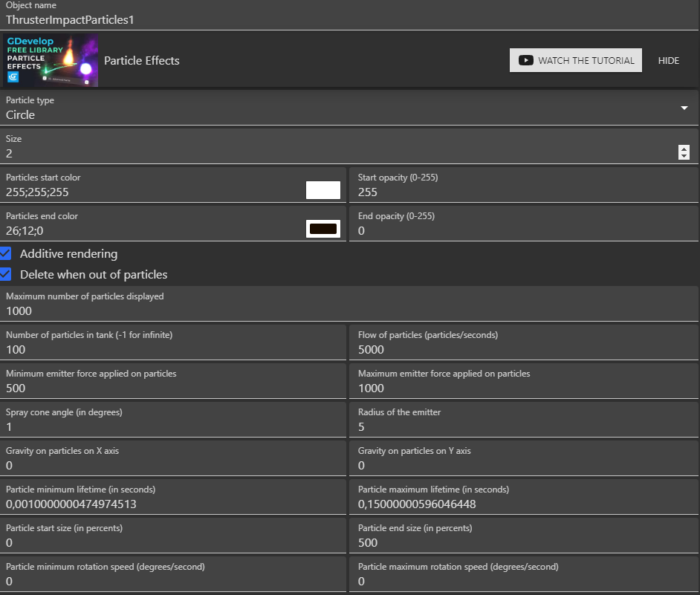Click the Size field's down stepper arrow

click(684, 156)
